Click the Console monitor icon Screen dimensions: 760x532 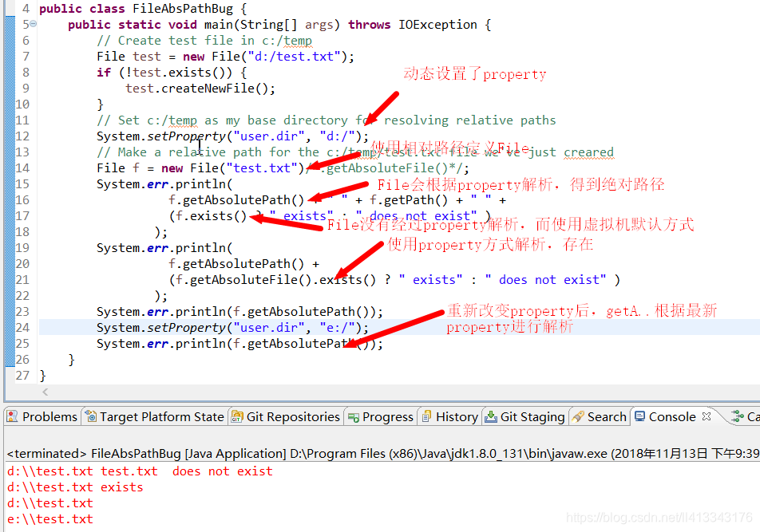pyautogui.click(x=639, y=416)
